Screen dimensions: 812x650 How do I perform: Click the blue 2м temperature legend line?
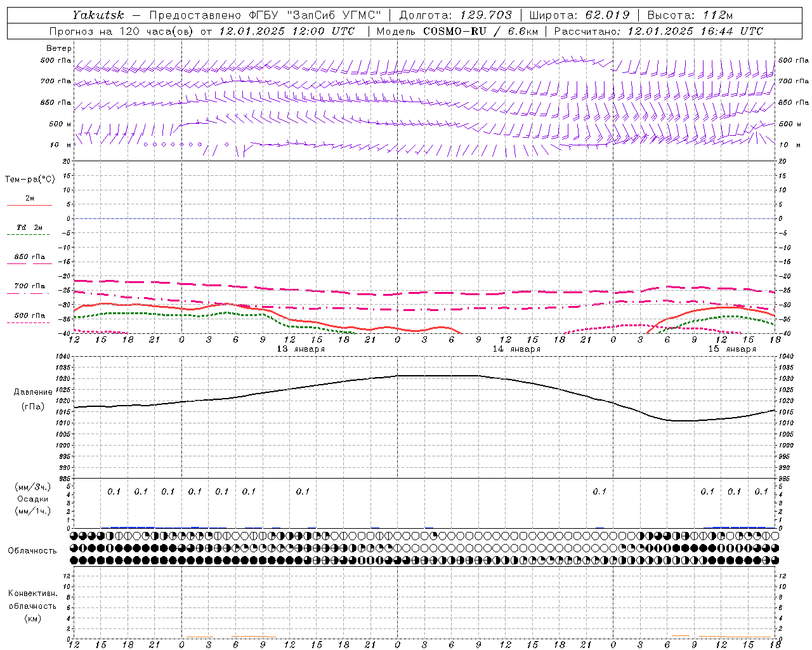(x=30, y=205)
